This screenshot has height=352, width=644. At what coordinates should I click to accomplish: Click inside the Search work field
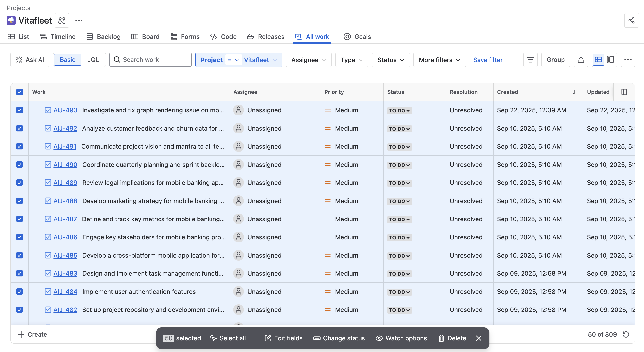pos(150,60)
